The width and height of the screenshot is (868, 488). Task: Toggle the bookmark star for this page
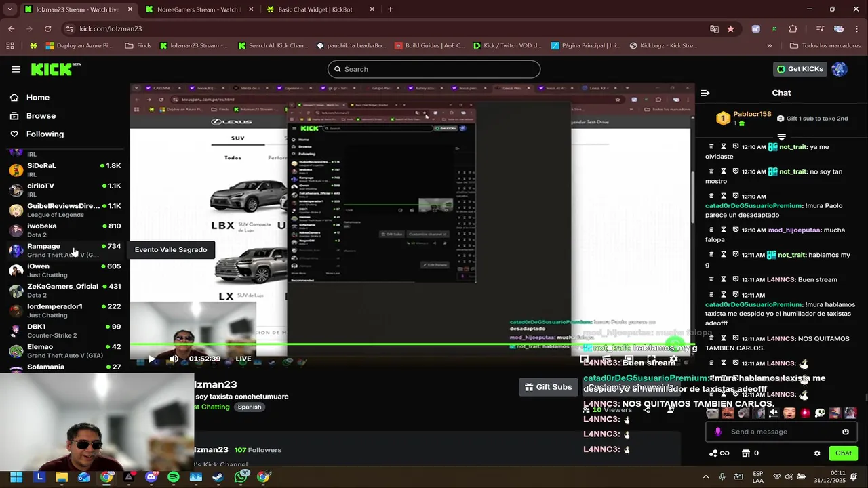(730, 28)
